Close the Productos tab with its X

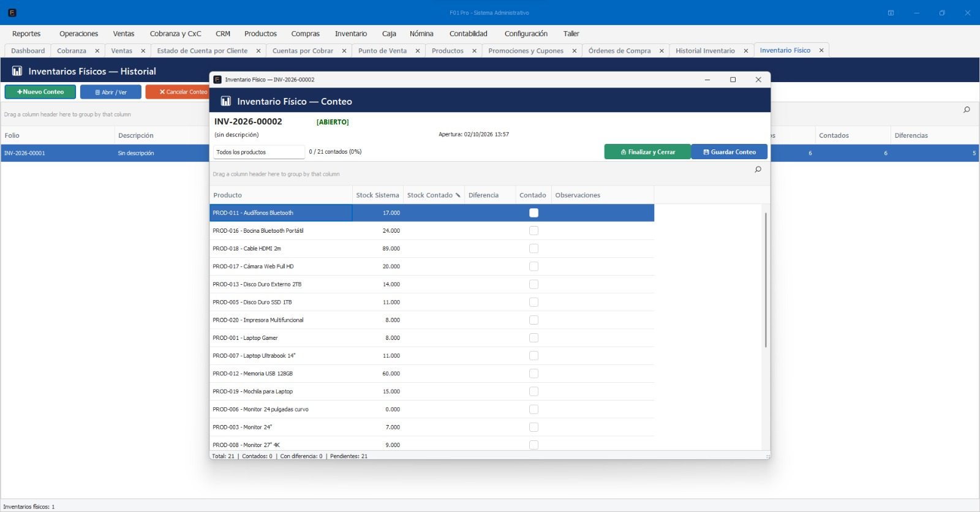click(x=474, y=51)
